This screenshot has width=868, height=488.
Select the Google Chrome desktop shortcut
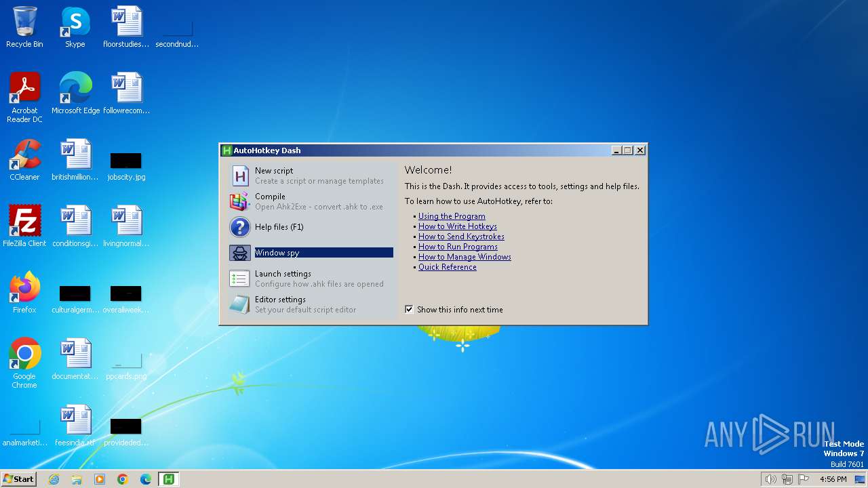point(24,364)
